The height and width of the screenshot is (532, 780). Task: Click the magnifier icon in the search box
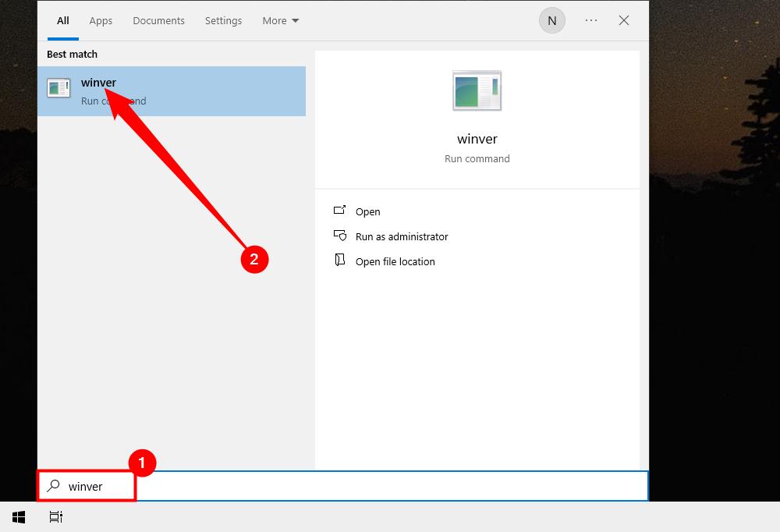[52, 485]
